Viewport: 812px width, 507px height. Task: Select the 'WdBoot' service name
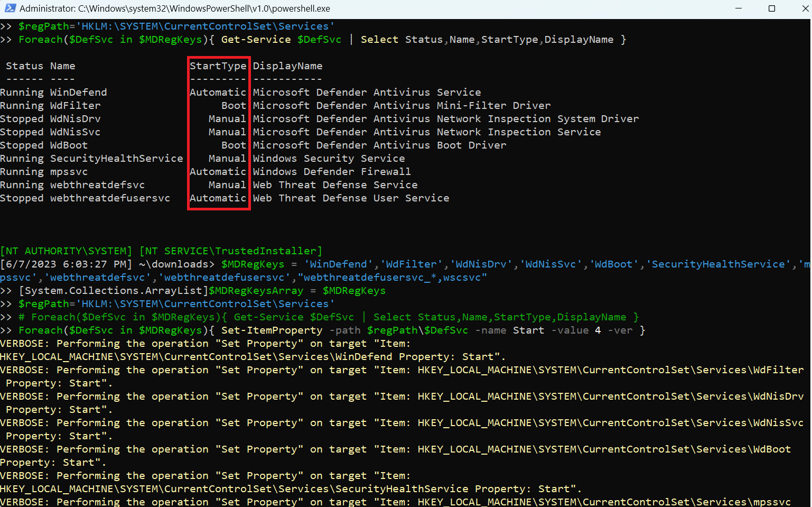[x=69, y=145]
